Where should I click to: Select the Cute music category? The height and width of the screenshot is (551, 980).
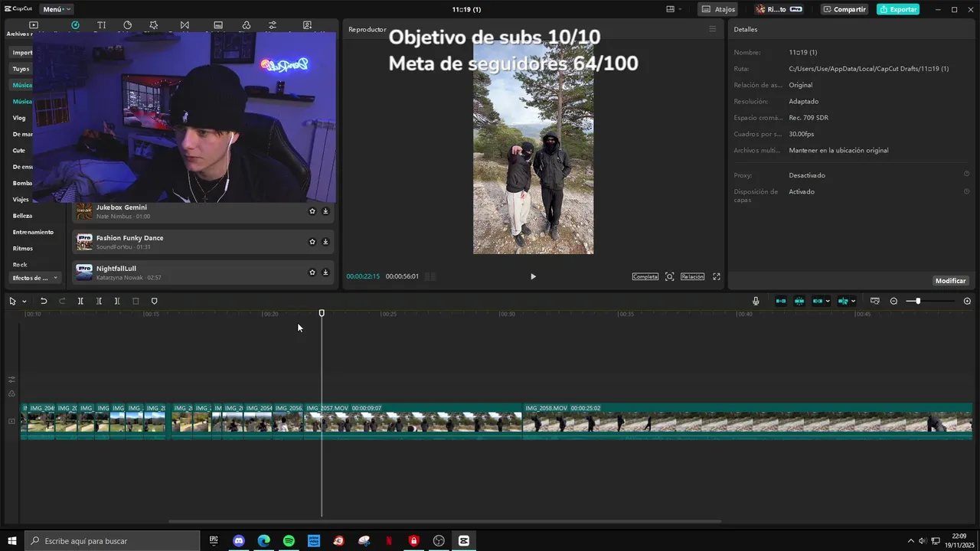click(19, 151)
